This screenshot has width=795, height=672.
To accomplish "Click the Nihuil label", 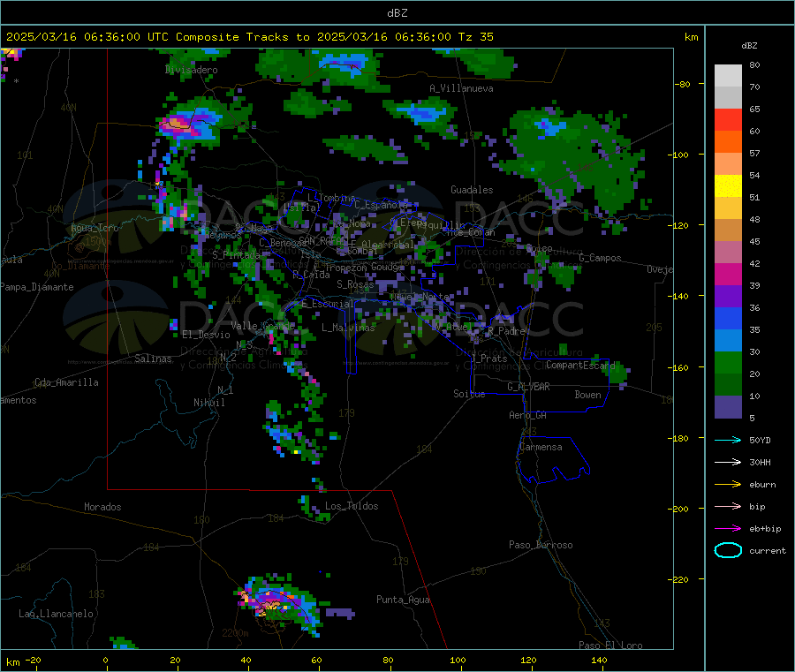I will click(208, 403).
